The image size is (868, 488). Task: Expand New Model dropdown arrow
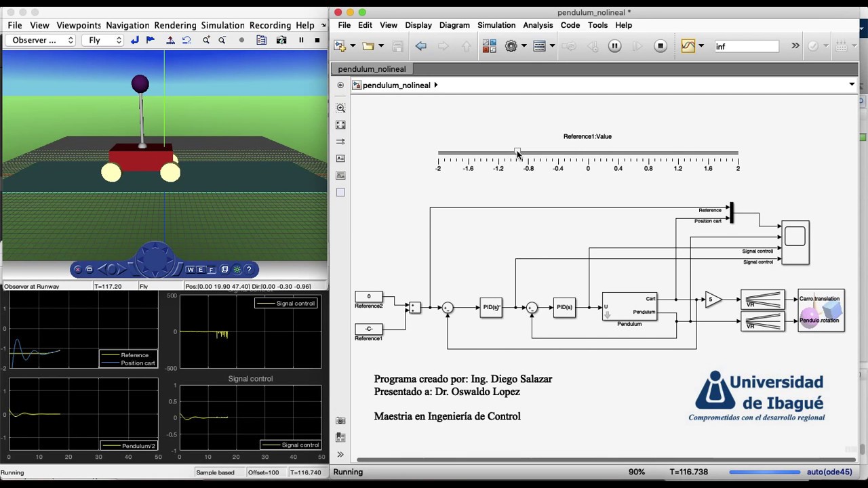353,46
